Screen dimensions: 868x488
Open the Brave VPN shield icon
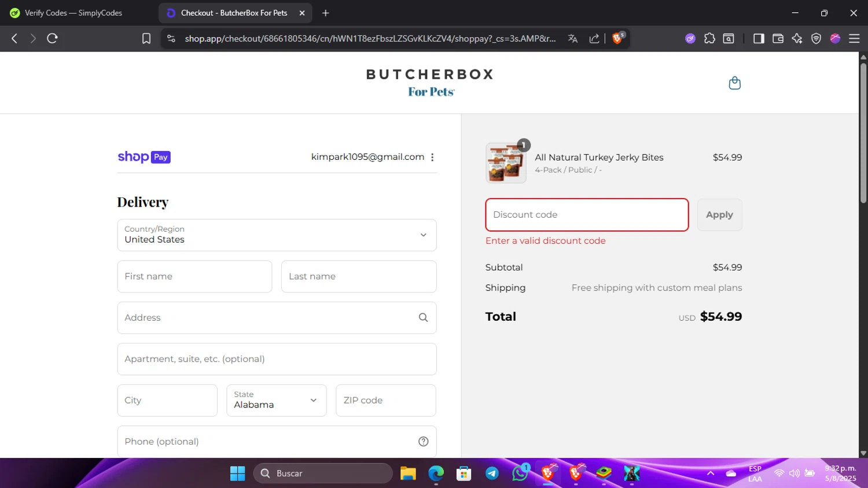click(x=816, y=38)
